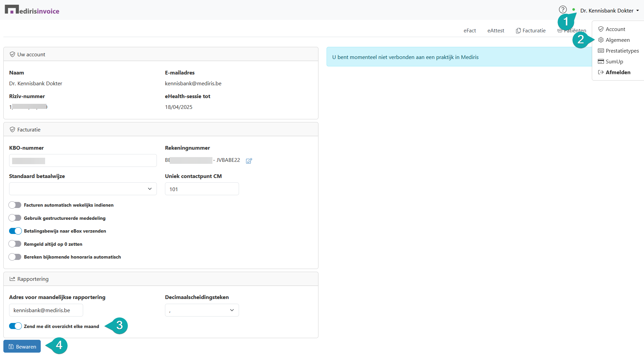
Task: Click the shield icon in Uw account header
Action: [x=12, y=54]
